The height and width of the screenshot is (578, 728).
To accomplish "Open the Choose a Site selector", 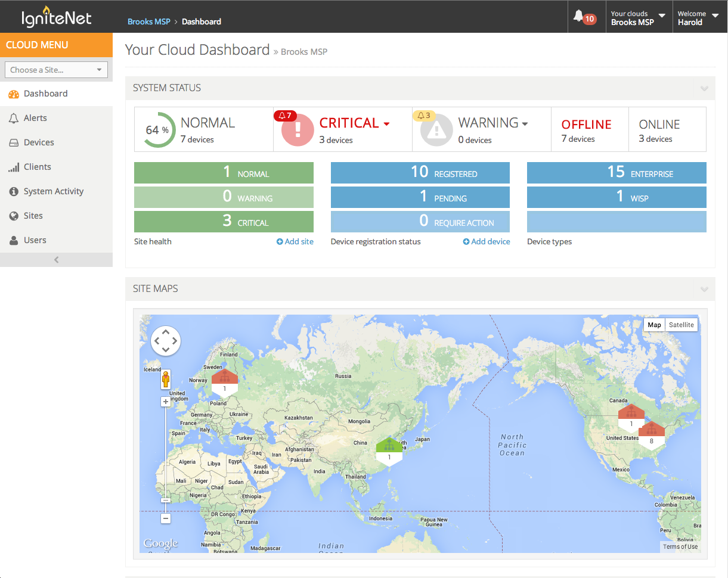I will (56, 70).
